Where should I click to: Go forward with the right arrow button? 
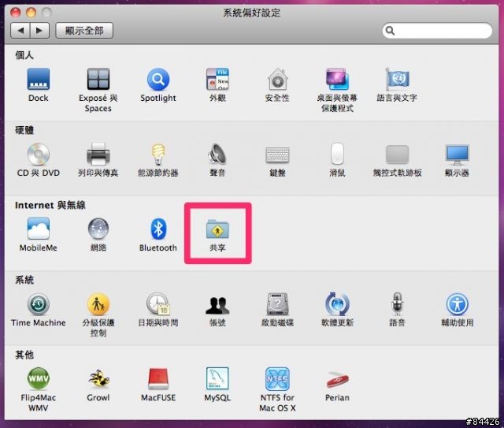click(x=39, y=31)
